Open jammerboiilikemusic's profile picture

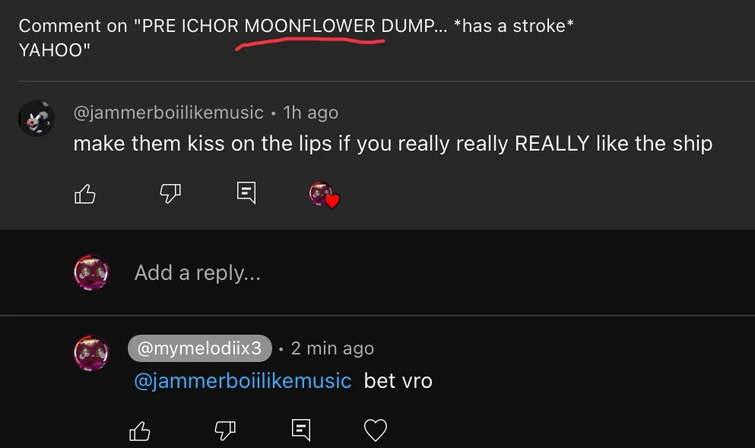[36, 119]
